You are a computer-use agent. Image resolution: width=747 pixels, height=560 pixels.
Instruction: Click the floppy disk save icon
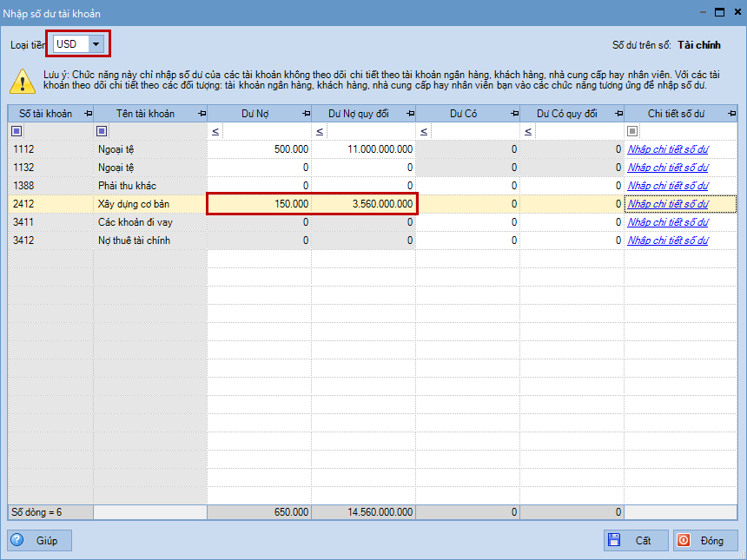tap(614, 541)
